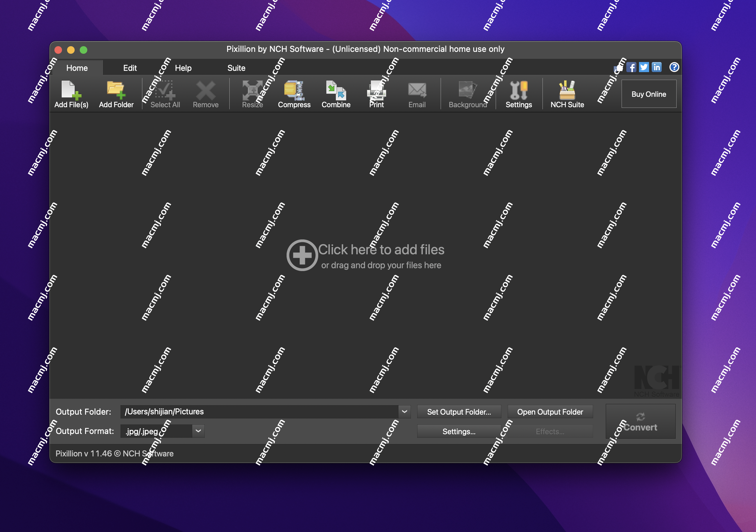
Task: Click the circled plus add files icon
Action: click(302, 255)
